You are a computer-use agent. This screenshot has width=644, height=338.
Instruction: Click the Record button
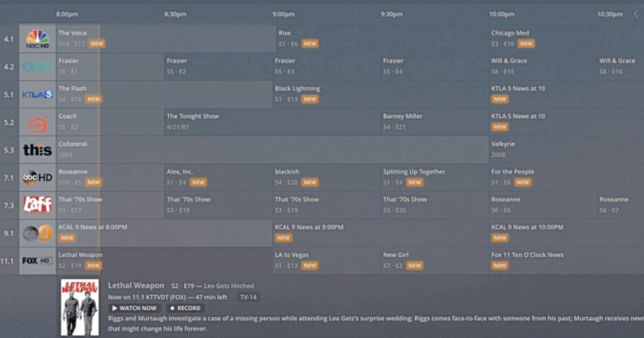(x=185, y=308)
